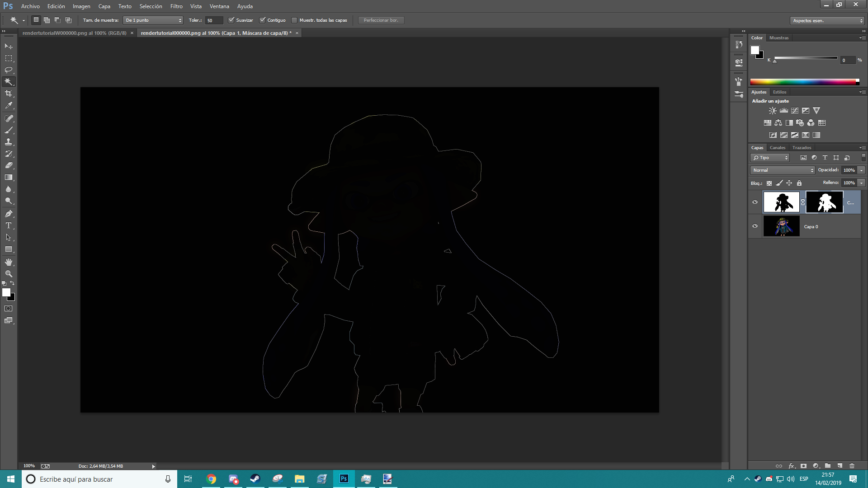Viewport: 868px width, 488px height.
Task: Open the Normal blend mode dropdown
Action: click(x=783, y=170)
